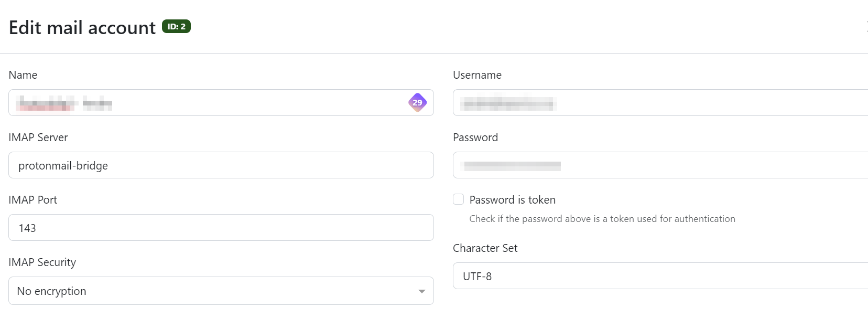
Task: Click the Name field label
Action: pyautogui.click(x=23, y=75)
